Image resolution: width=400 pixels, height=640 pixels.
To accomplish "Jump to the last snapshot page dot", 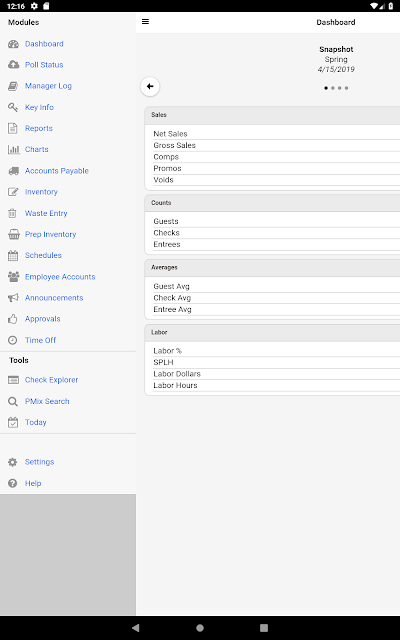I will [347, 88].
